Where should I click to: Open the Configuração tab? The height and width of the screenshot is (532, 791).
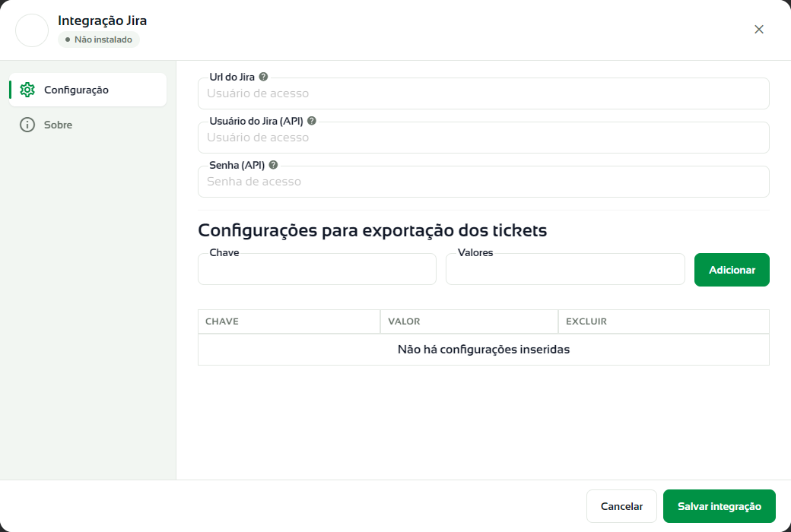click(x=87, y=90)
